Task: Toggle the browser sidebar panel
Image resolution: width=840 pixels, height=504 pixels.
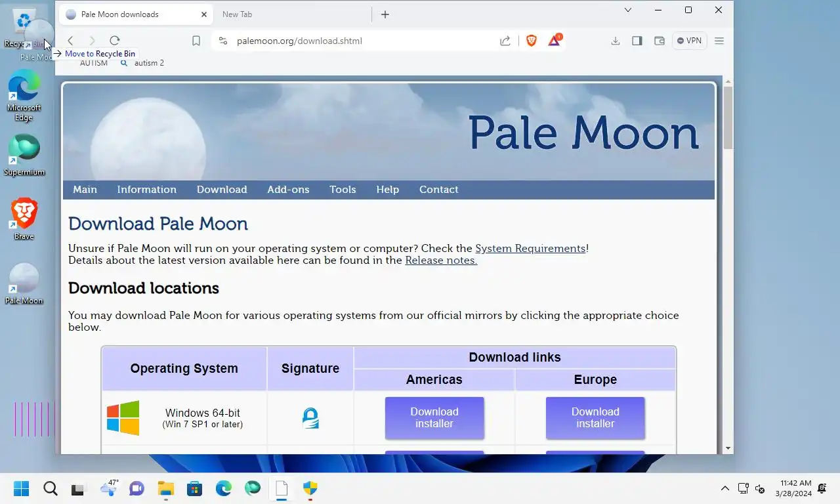Action: [637, 41]
